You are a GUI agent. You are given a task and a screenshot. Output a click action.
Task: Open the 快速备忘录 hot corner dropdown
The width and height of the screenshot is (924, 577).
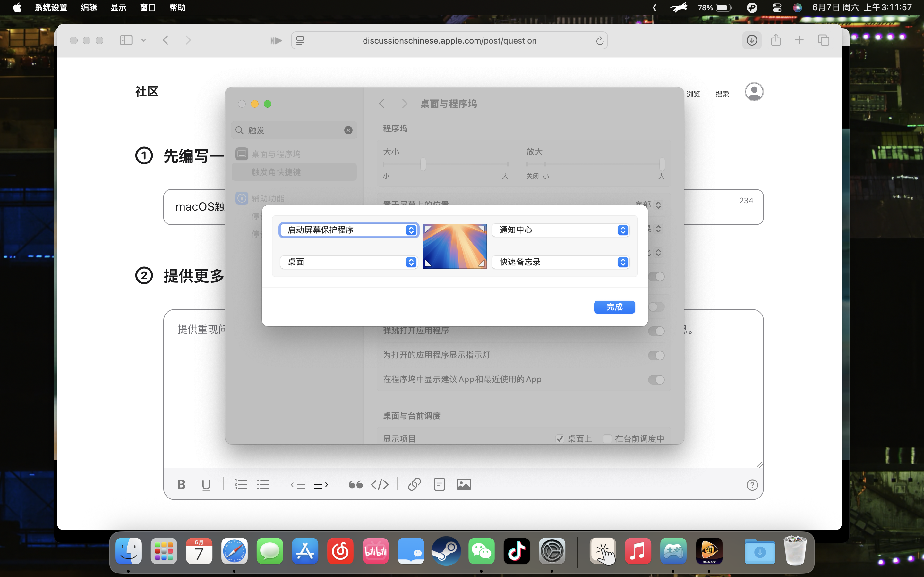click(x=560, y=262)
